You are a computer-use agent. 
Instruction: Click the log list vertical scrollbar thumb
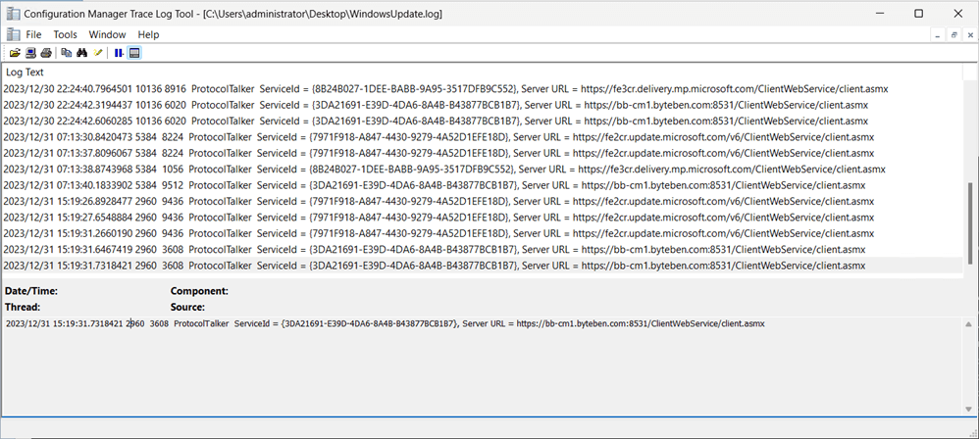coord(969,221)
